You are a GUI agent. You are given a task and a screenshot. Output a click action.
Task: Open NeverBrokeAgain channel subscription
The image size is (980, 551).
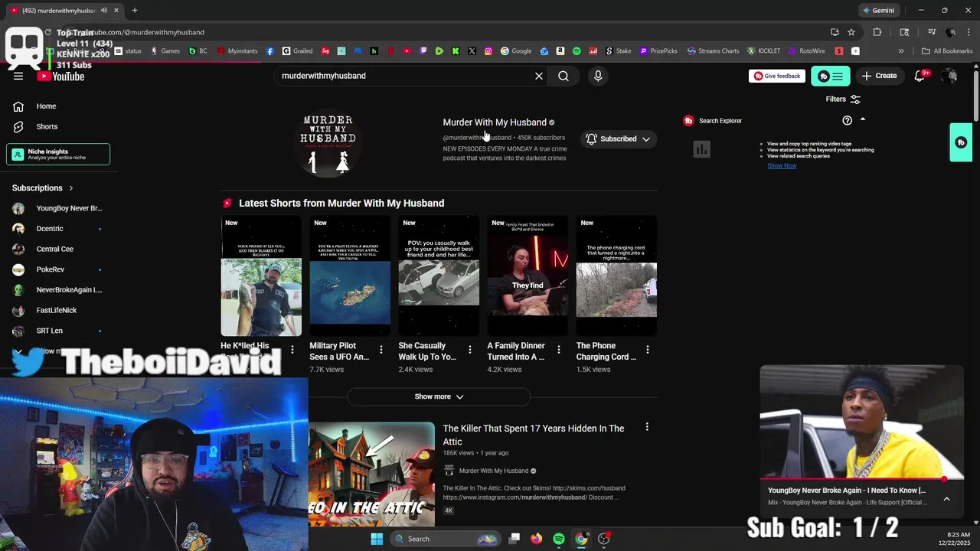pyautogui.click(x=58, y=290)
